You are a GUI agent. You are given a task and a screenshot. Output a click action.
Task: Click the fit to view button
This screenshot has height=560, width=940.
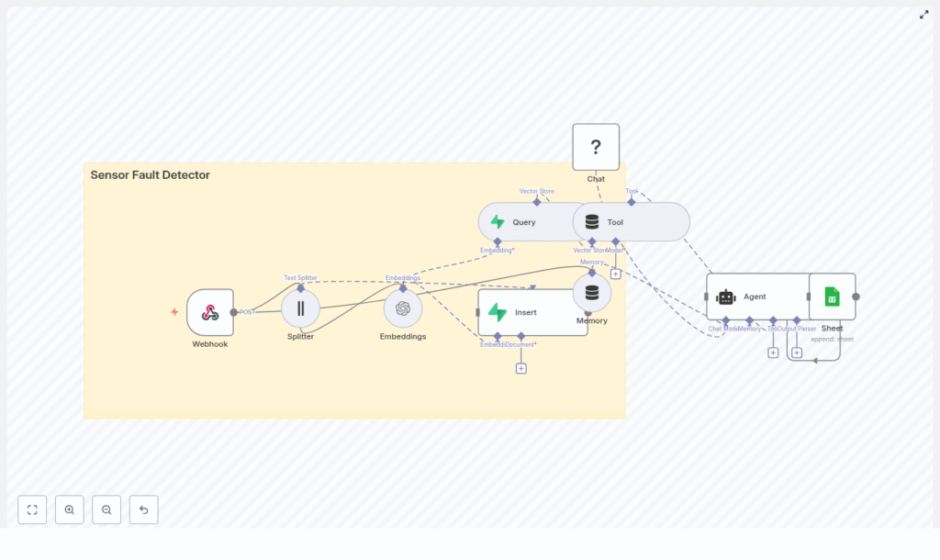point(32,510)
